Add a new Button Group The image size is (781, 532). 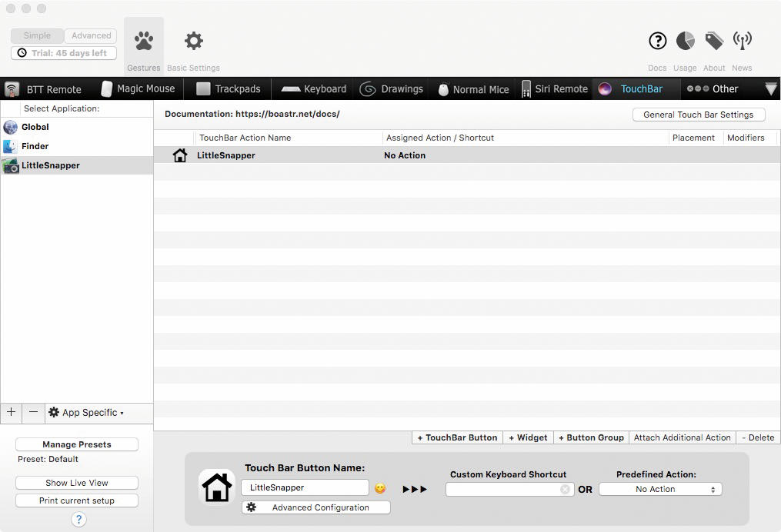pos(591,438)
